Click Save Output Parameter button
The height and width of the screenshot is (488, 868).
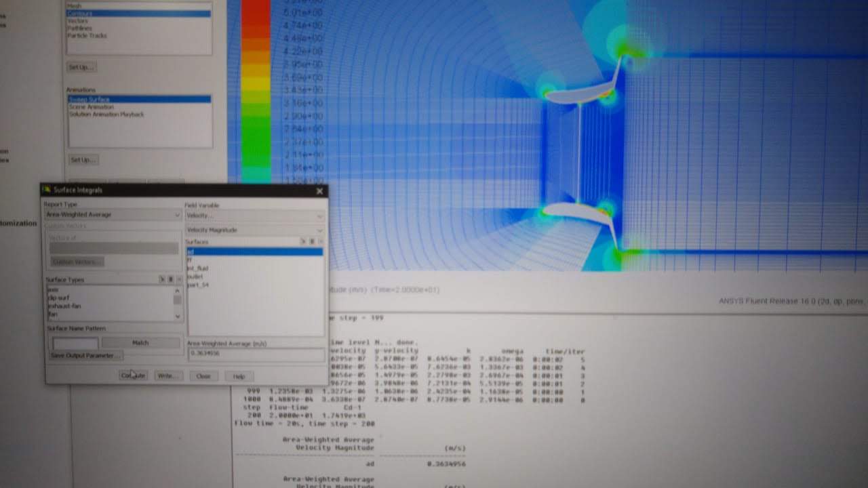(x=86, y=356)
